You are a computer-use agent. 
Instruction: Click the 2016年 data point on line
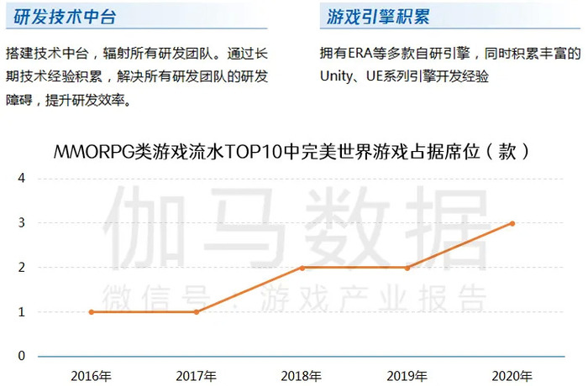click(x=92, y=312)
